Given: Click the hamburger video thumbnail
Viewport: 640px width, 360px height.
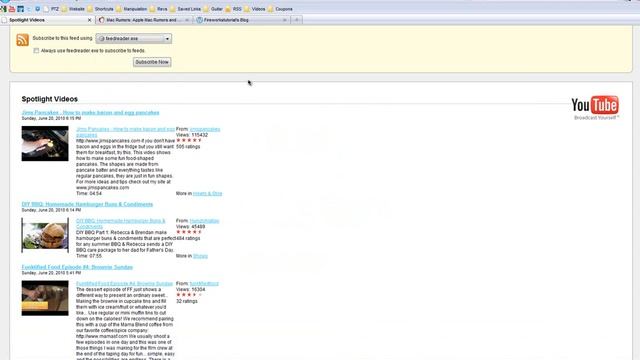Looking at the screenshot, I should pyautogui.click(x=45, y=236).
